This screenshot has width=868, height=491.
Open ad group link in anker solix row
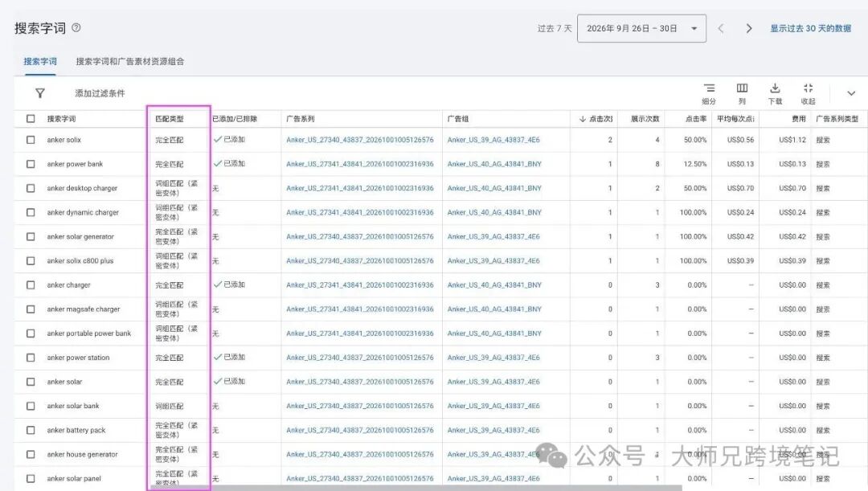click(493, 140)
